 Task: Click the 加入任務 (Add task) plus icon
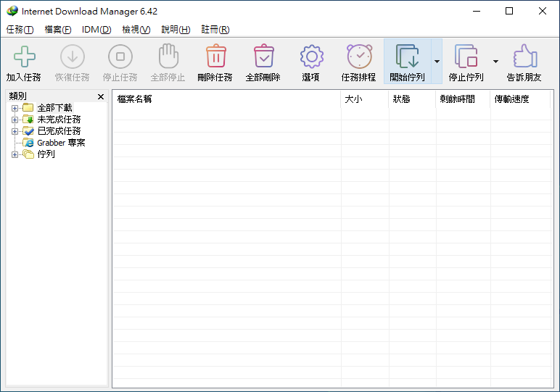click(x=24, y=57)
